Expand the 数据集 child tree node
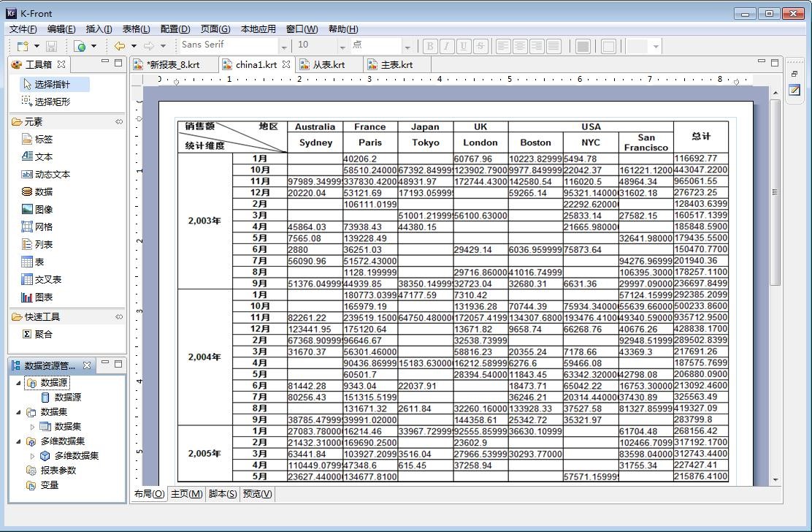The image size is (812, 532). click(32, 426)
